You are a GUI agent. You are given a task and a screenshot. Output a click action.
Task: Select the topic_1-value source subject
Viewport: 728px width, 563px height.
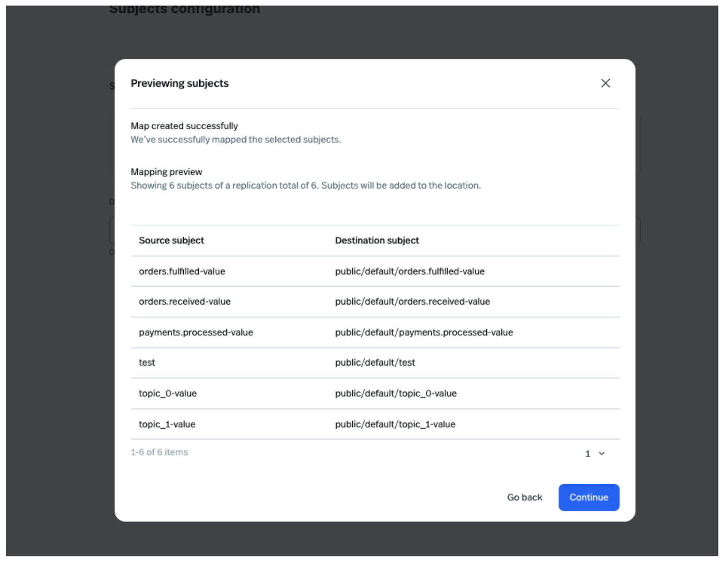coord(167,424)
